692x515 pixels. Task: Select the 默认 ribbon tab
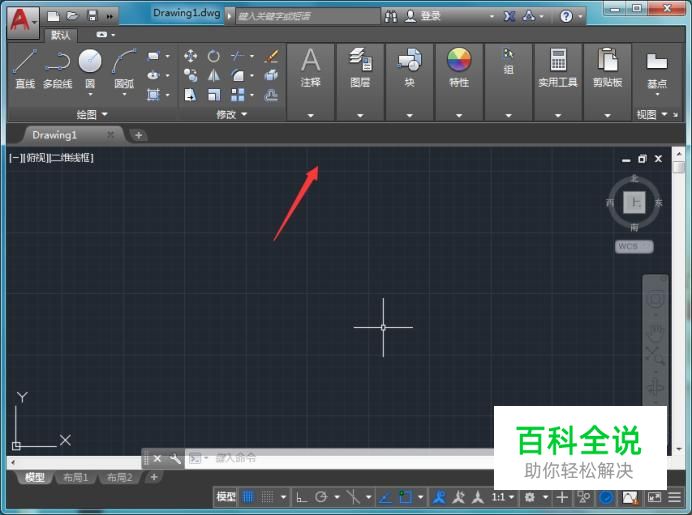point(62,34)
